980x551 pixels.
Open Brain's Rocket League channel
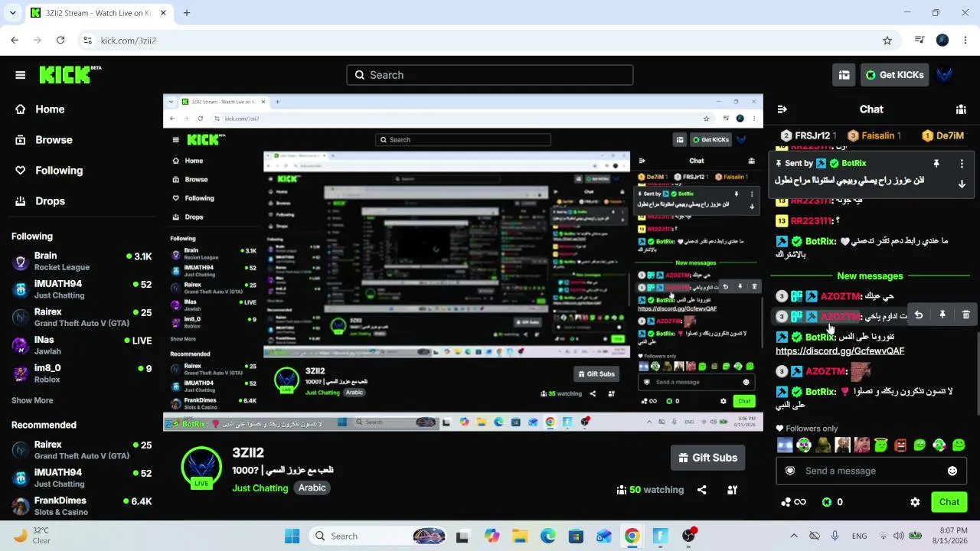pos(82,261)
